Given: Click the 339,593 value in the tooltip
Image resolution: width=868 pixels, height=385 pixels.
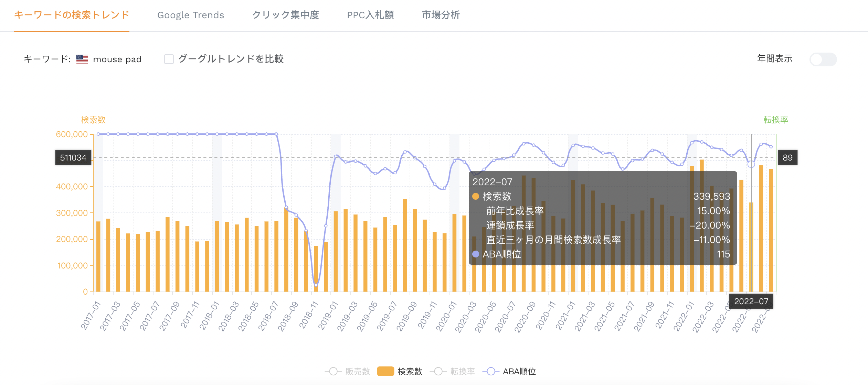Looking at the screenshot, I should [712, 196].
